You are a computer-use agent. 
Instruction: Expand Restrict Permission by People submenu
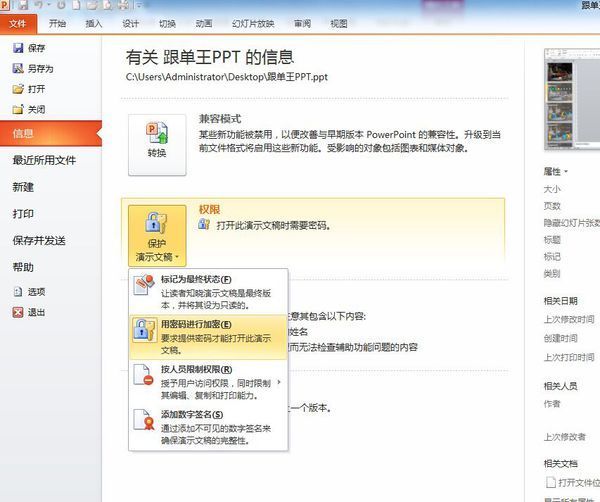click(x=208, y=382)
